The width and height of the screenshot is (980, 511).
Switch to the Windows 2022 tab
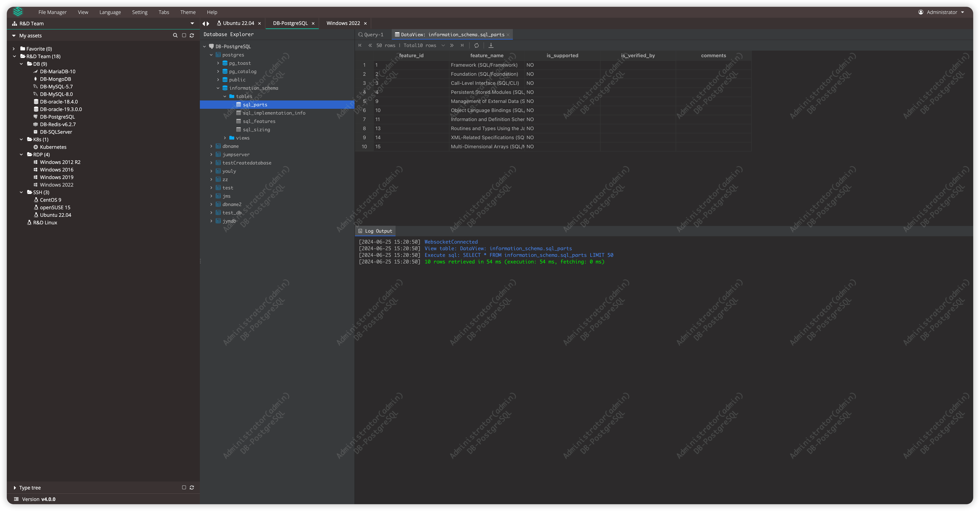click(343, 23)
